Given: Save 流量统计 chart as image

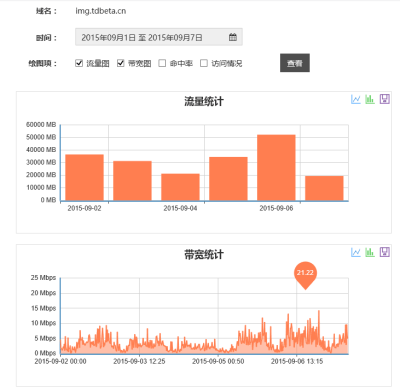Looking at the screenshot, I should tap(385, 99).
